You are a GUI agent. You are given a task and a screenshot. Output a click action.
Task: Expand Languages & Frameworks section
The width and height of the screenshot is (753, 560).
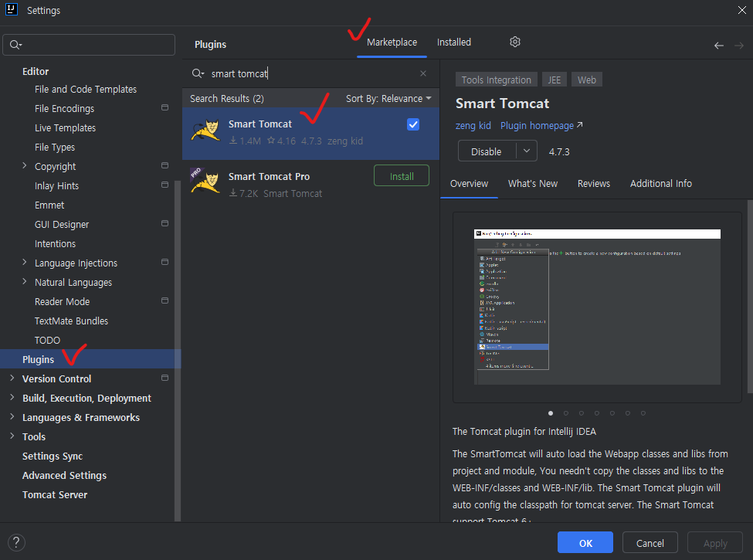click(x=12, y=417)
